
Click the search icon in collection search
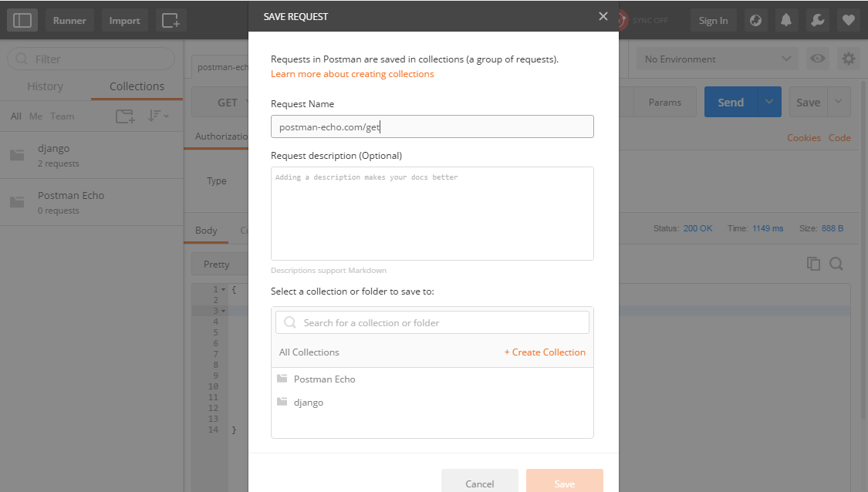tap(290, 322)
